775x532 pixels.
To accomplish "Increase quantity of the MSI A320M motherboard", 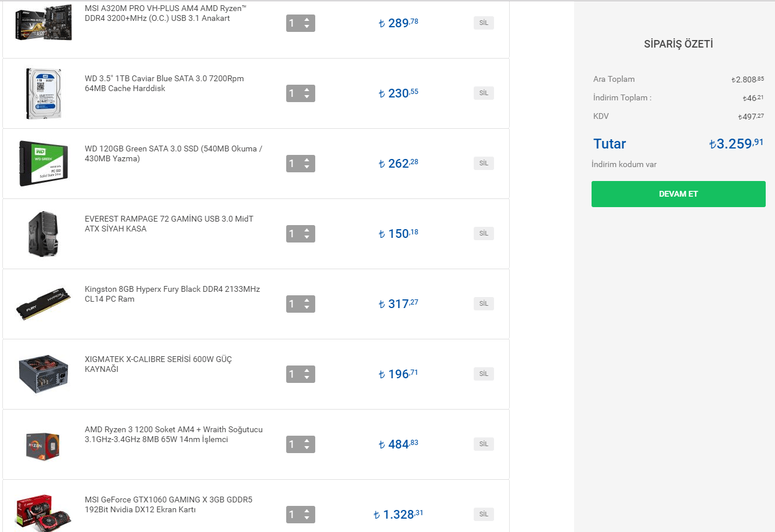I will (x=307, y=20).
